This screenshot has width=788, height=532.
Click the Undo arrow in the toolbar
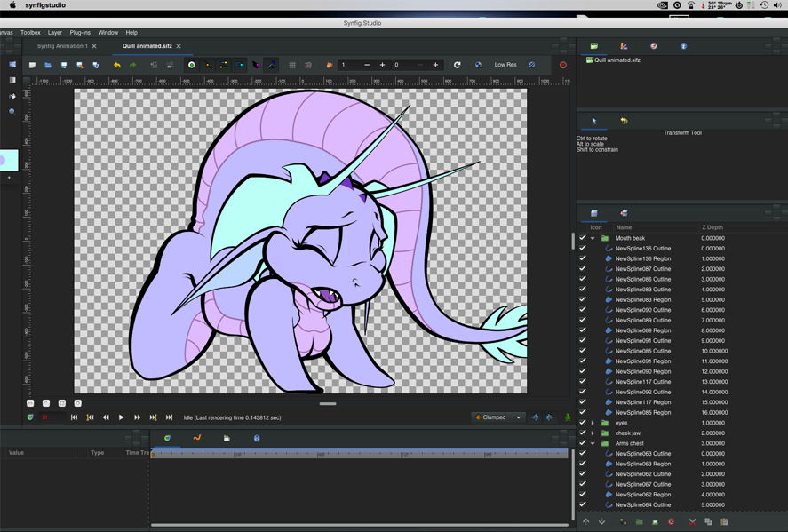[117, 65]
